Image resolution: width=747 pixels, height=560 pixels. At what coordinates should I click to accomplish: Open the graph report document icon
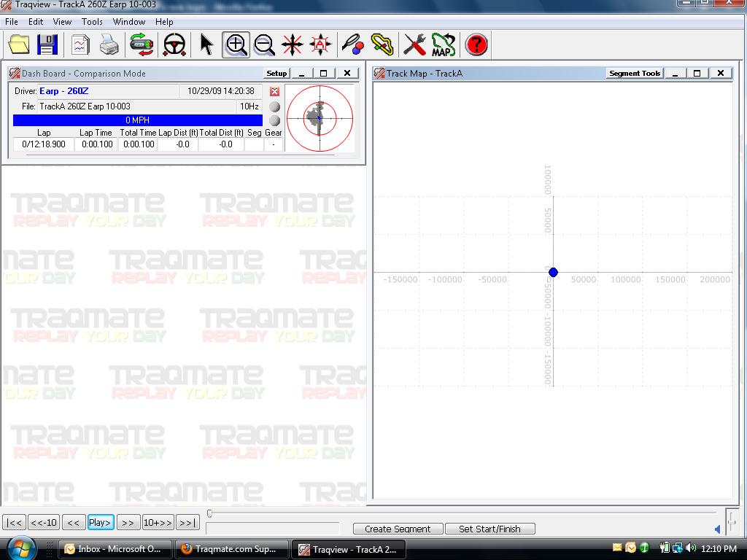(x=80, y=44)
